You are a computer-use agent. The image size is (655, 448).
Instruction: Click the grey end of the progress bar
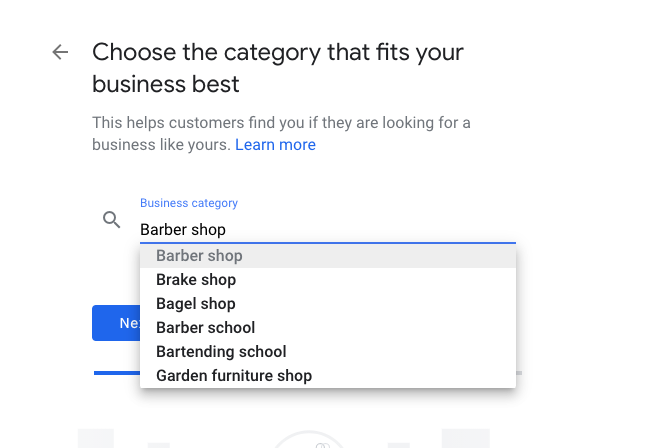pos(519,373)
